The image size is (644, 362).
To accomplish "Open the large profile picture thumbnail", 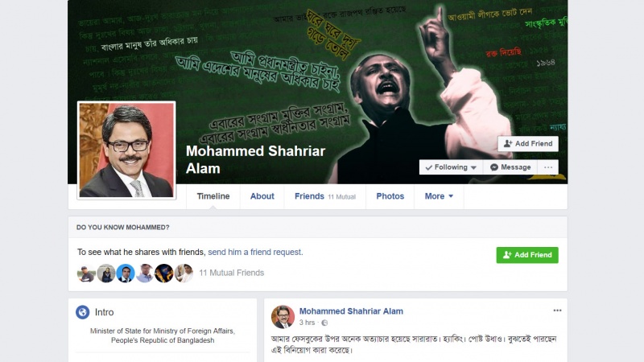I will tap(126, 150).
